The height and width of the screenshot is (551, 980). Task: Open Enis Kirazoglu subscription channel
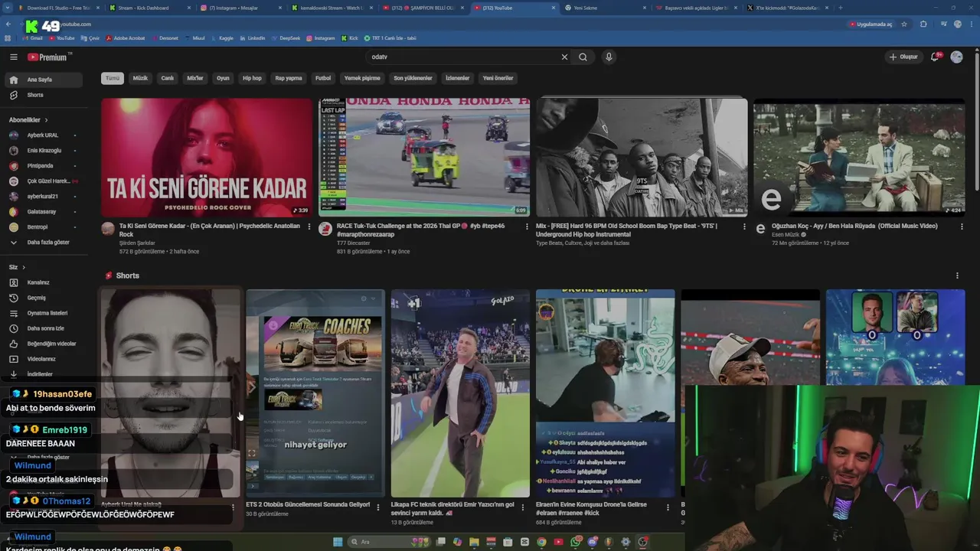click(x=44, y=150)
